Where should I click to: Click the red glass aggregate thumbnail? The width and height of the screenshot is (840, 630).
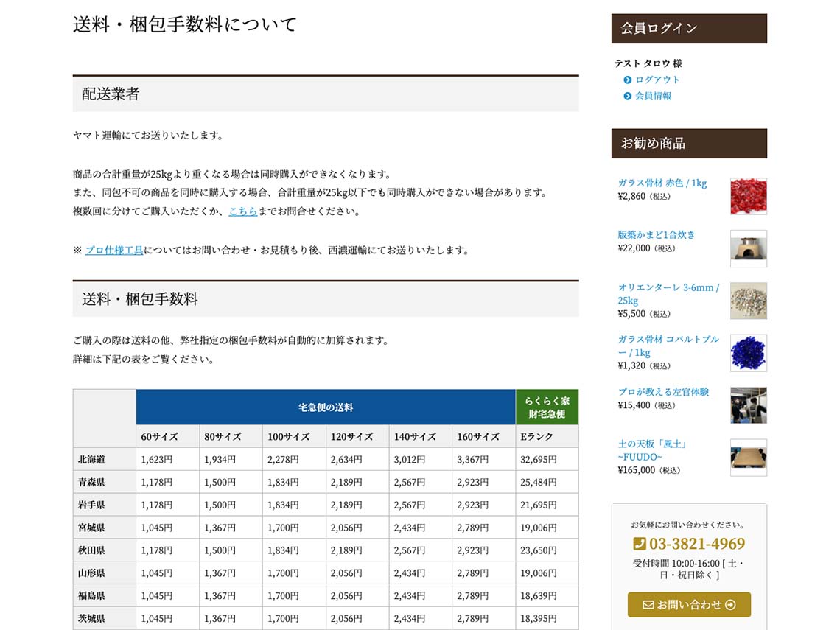click(x=748, y=196)
